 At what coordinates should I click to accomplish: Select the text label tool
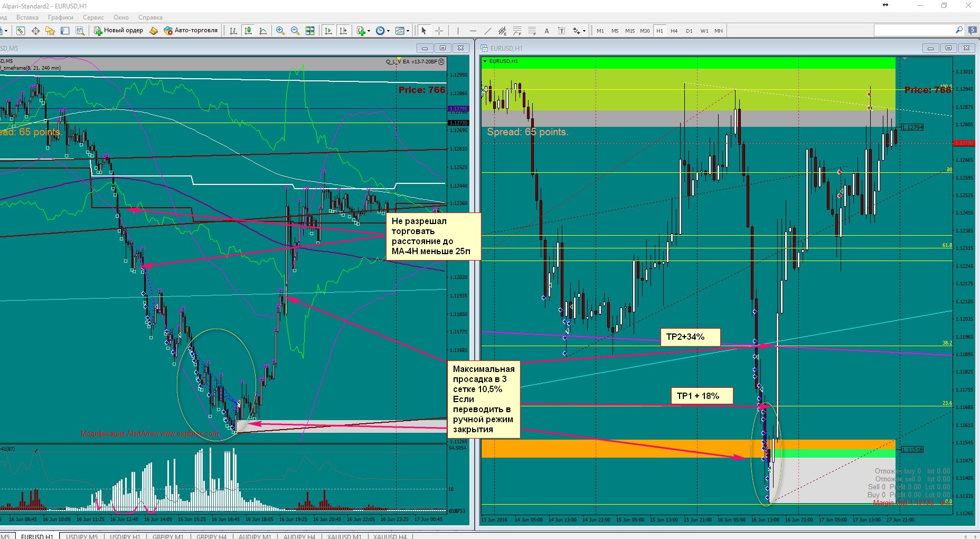pos(561,31)
